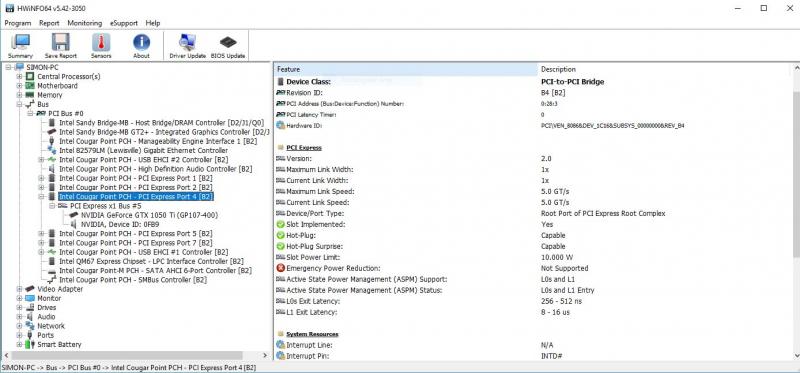Expand the Video Adapter node
The image size is (800, 373).
tap(19, 289)
